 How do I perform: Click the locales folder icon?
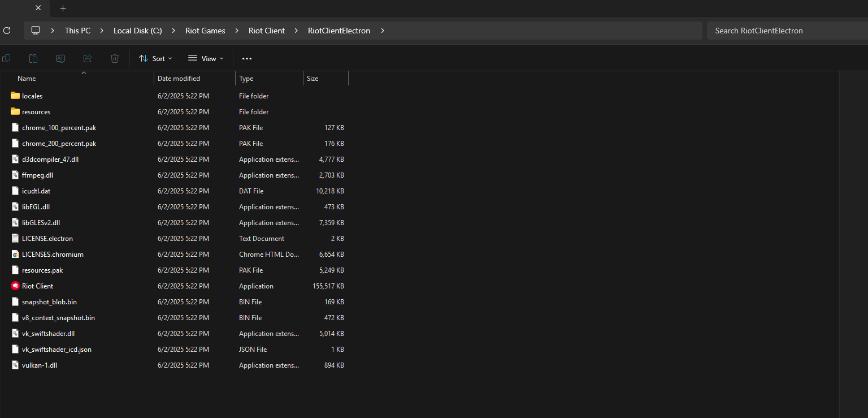(x=15, y=96)
